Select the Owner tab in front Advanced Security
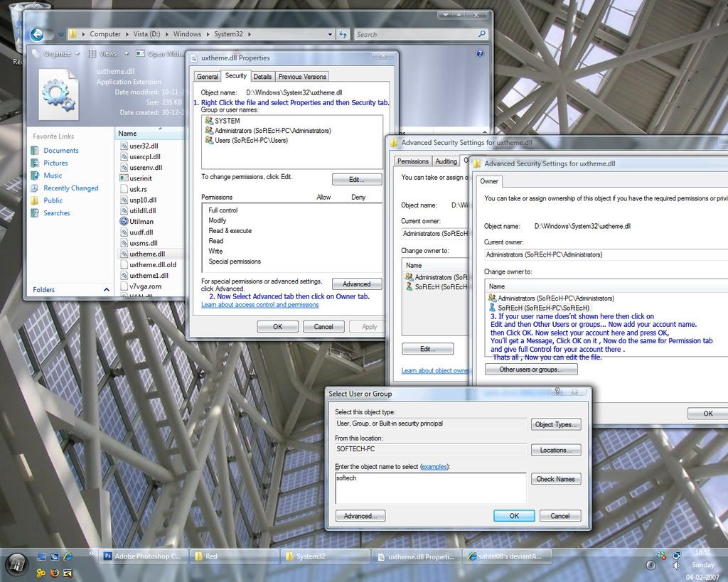 tap(489, 181)
